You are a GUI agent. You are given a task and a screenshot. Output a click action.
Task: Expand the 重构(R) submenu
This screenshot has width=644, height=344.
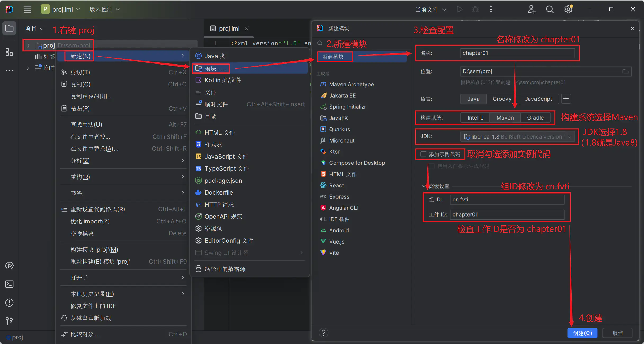(123, 177)
